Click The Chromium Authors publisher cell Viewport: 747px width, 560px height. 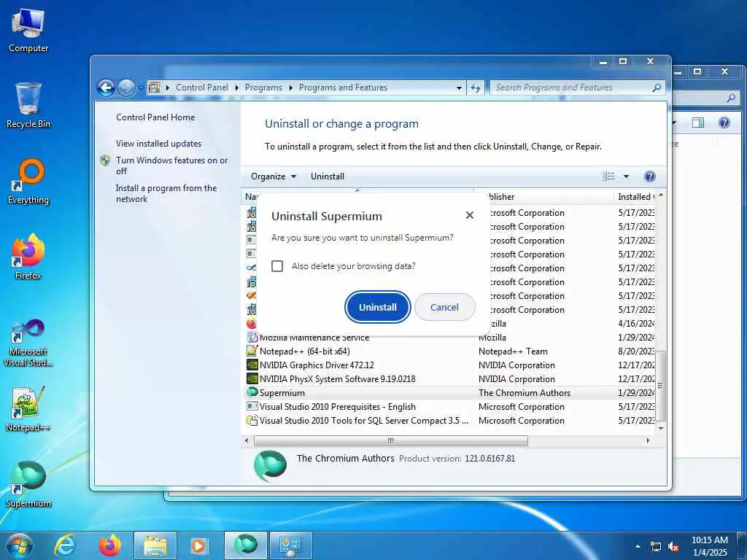[x=525, y=393]
